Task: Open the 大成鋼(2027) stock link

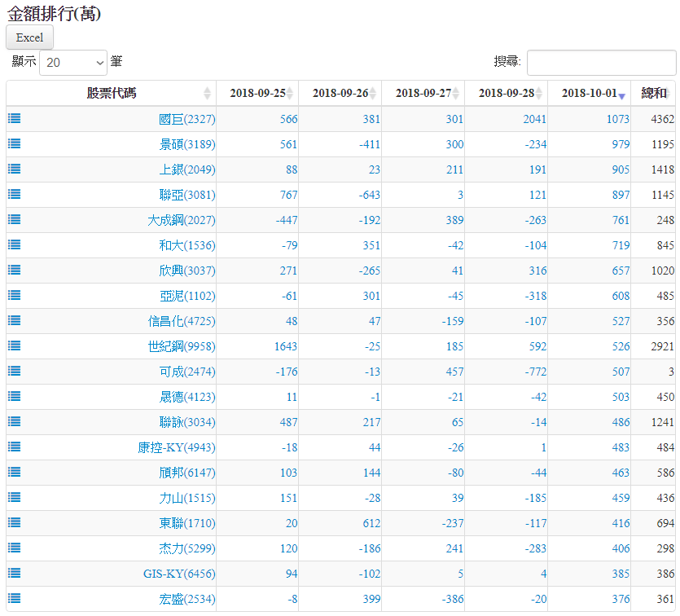Action: [181, 220]
